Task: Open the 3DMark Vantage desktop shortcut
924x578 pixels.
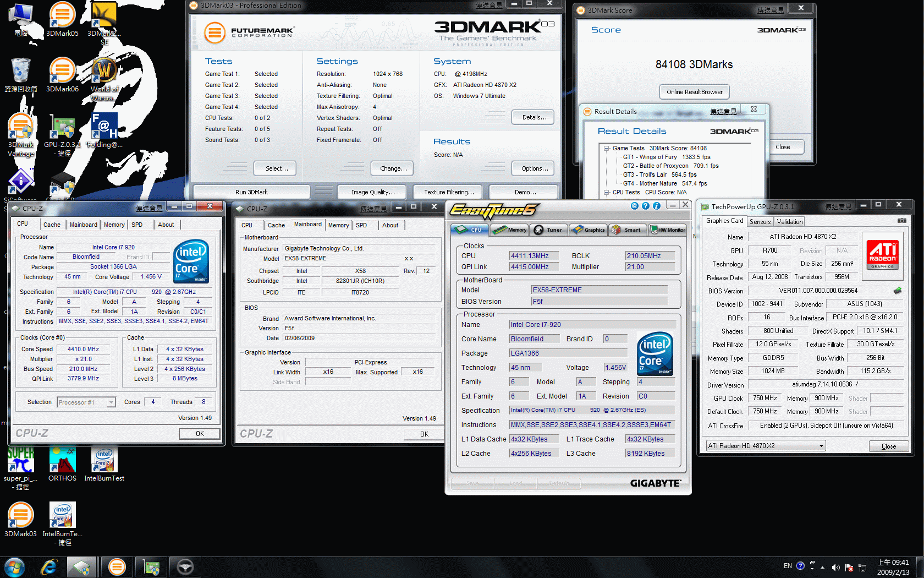Action: pos(21,135)
